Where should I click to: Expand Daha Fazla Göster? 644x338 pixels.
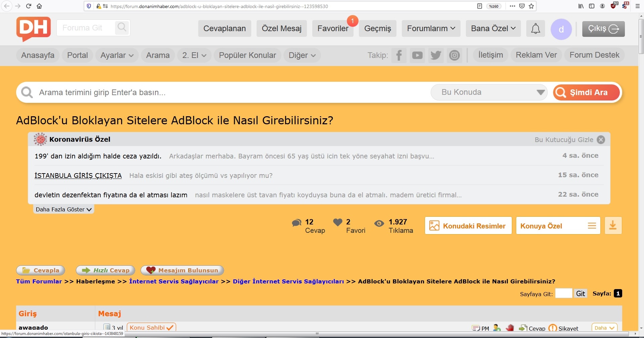click(63, 209)
